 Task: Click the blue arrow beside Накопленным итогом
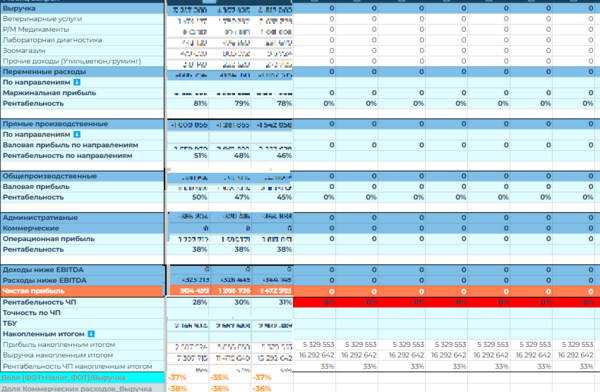coord(91,334)
